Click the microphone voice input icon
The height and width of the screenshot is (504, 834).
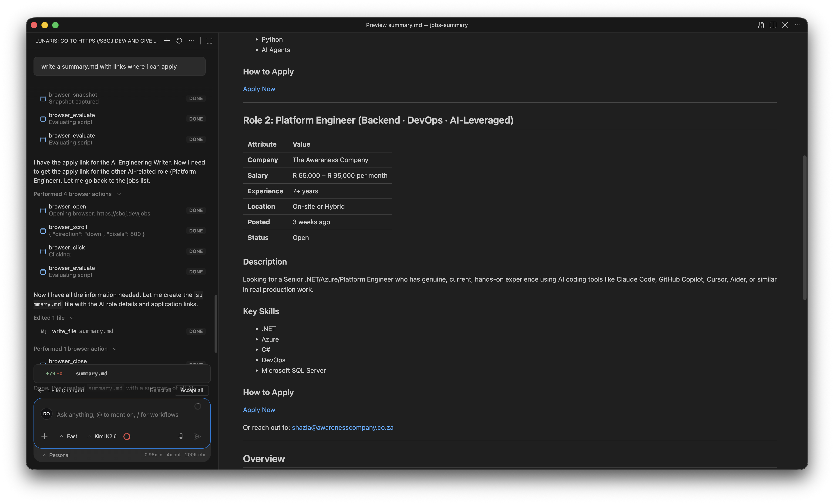(x=181, y=436)
